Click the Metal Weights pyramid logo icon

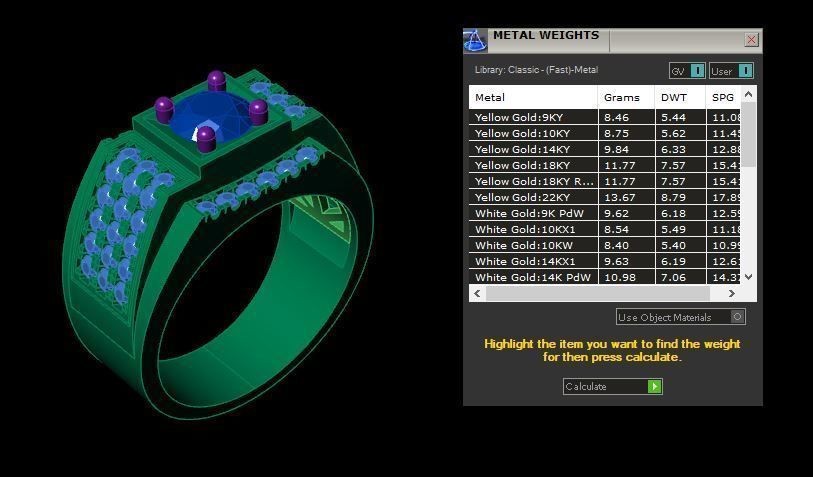coord(475,41)
